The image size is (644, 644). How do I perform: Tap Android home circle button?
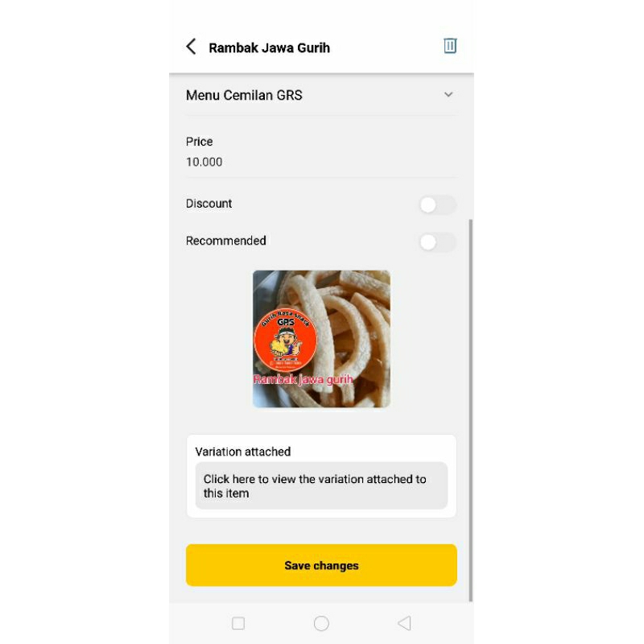321,623
